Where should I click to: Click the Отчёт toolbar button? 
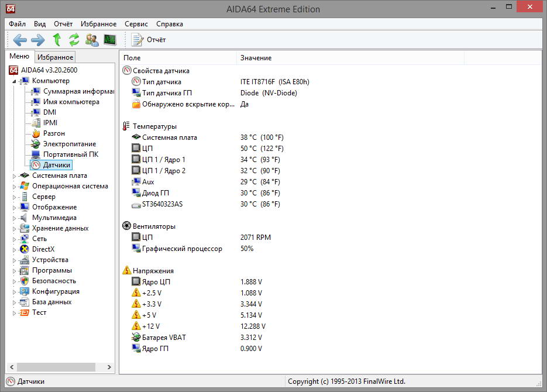tap(149, 40)
